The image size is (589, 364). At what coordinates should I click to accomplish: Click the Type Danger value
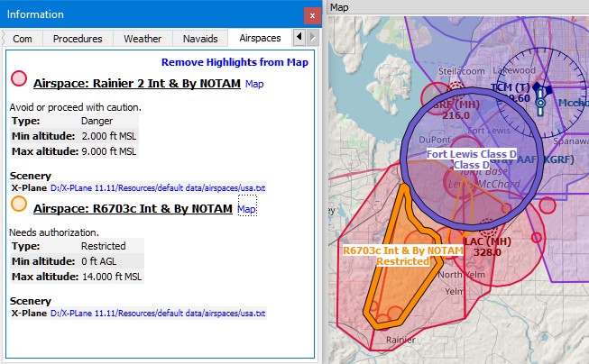click(97, 122)
